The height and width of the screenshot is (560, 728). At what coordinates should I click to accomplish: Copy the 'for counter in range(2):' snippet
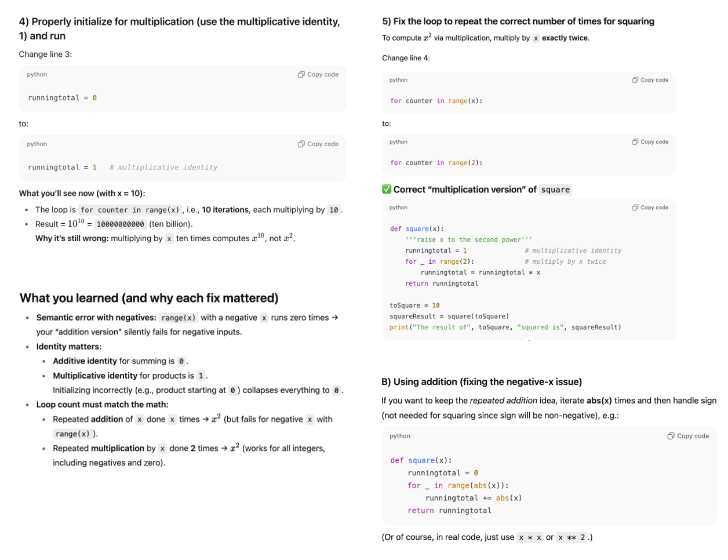click(650, 142)
